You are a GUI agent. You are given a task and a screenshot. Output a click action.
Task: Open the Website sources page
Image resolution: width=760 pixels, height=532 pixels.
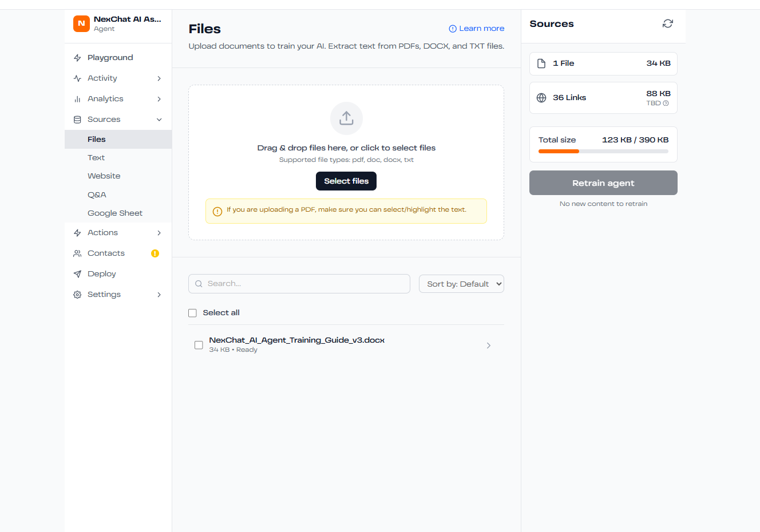coord(104,176)
